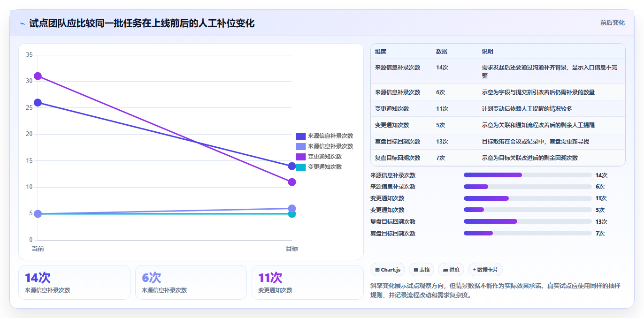The image size is (644, 318).
Task: Click the 7次 cell in the table
Action: pos(440,158)
